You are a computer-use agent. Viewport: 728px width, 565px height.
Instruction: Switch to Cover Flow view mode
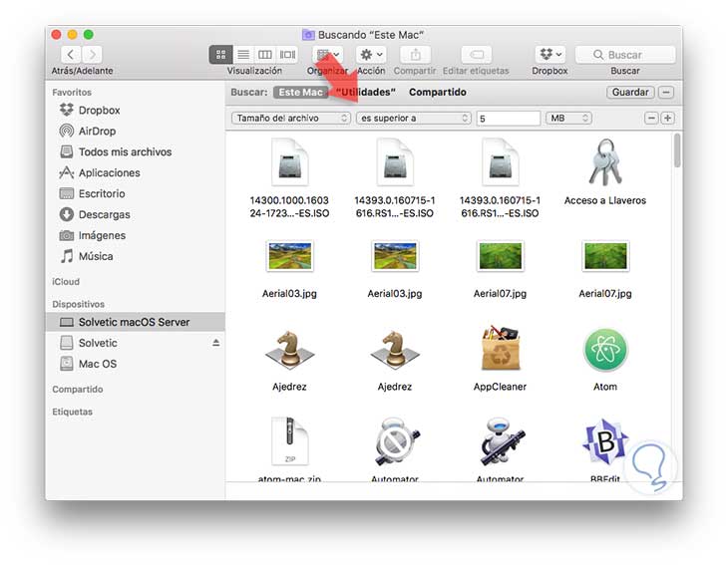(287, 55)
